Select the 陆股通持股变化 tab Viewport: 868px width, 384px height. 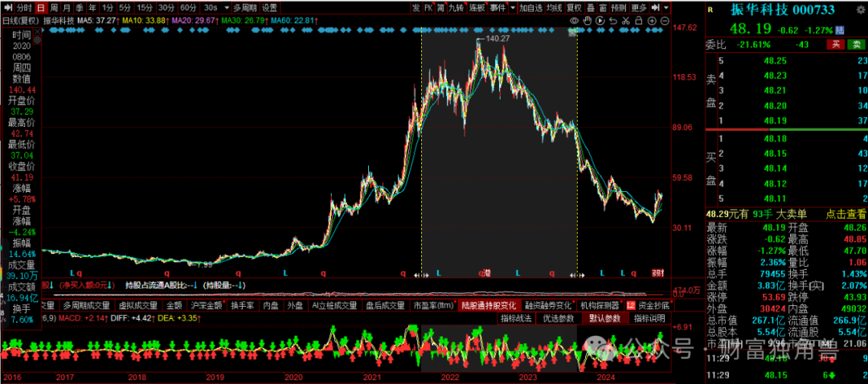[x=489, y=305]
